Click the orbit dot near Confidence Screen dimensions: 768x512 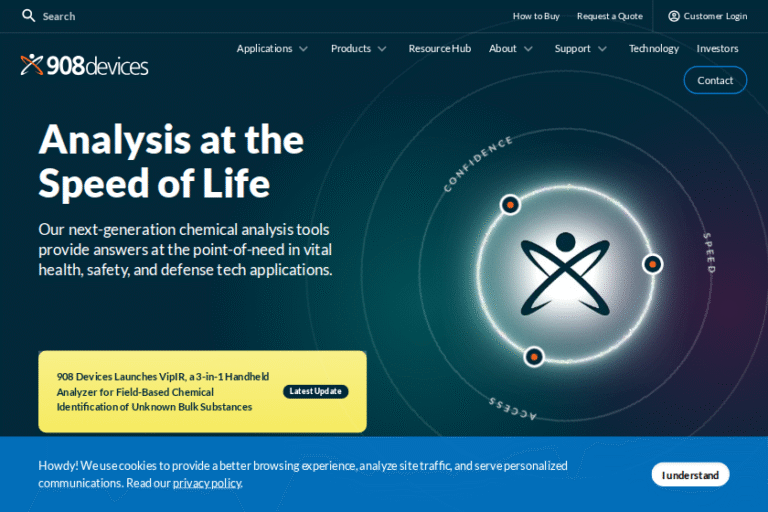510,205
